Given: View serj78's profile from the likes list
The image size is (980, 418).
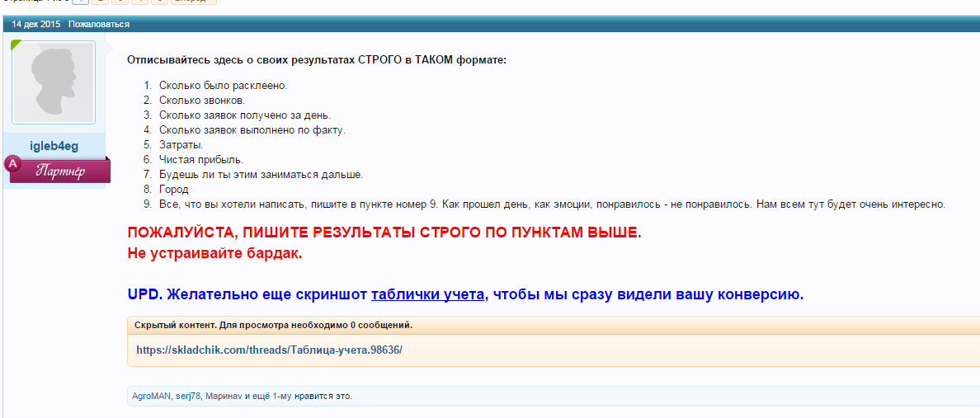Looking at the screenshot, I should tap(188, 396).
